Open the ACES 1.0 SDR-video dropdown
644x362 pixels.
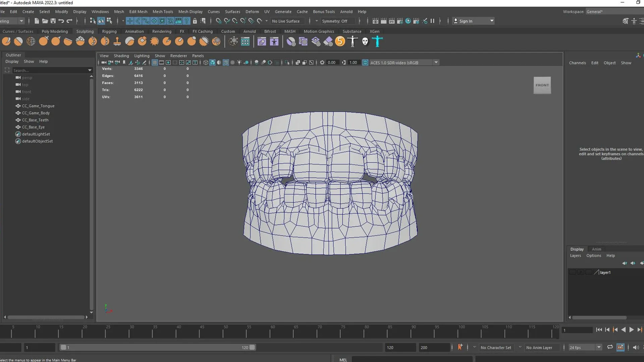point(435,62)
